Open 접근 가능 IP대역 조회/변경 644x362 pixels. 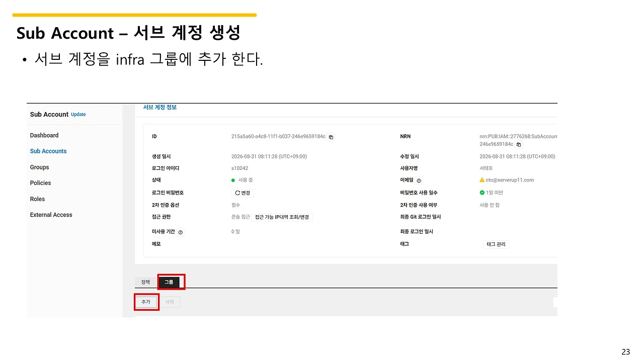tap(282, 217)
